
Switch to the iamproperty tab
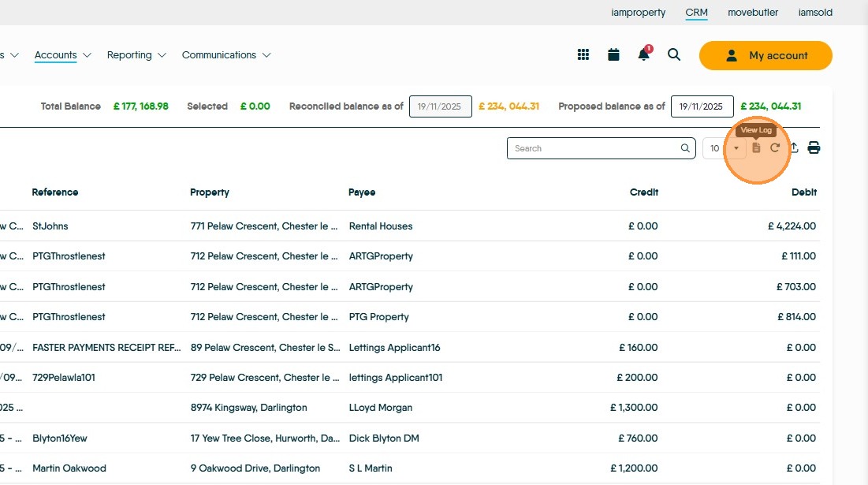[x=639, y=13]
